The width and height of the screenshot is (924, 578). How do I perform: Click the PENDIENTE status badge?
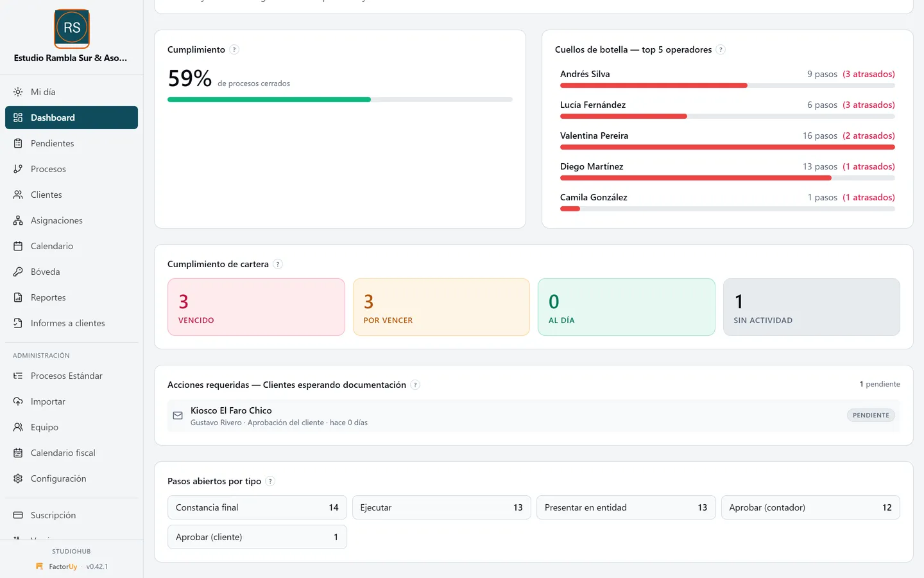871,416
